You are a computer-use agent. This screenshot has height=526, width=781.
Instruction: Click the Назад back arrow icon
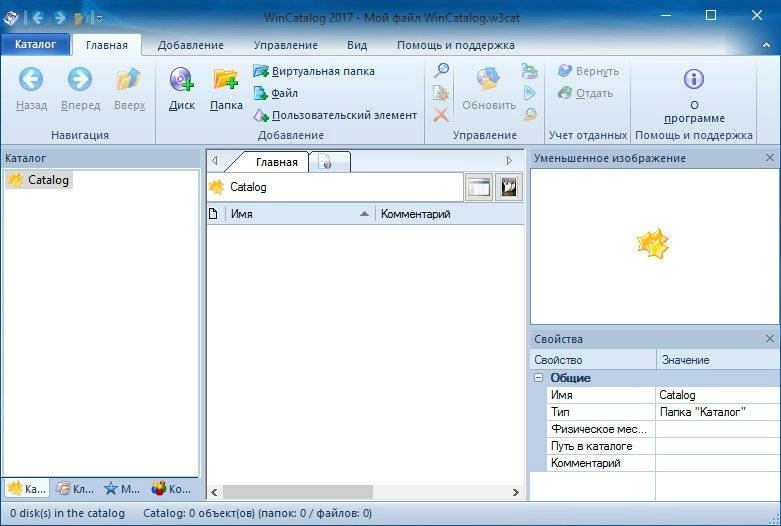click(x=31, y=79)
